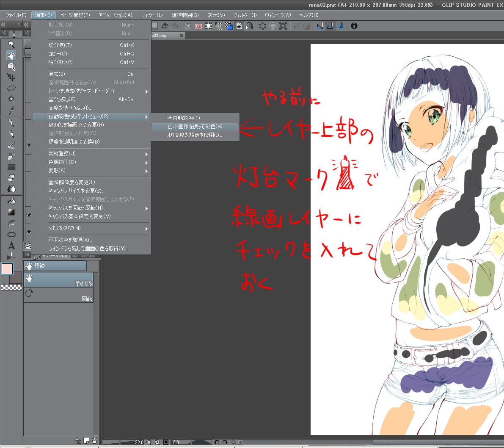Viewport: 504px width, 448px height.
Task: Expand the 変形(A) submenu arrow
Action: [146, 171]
